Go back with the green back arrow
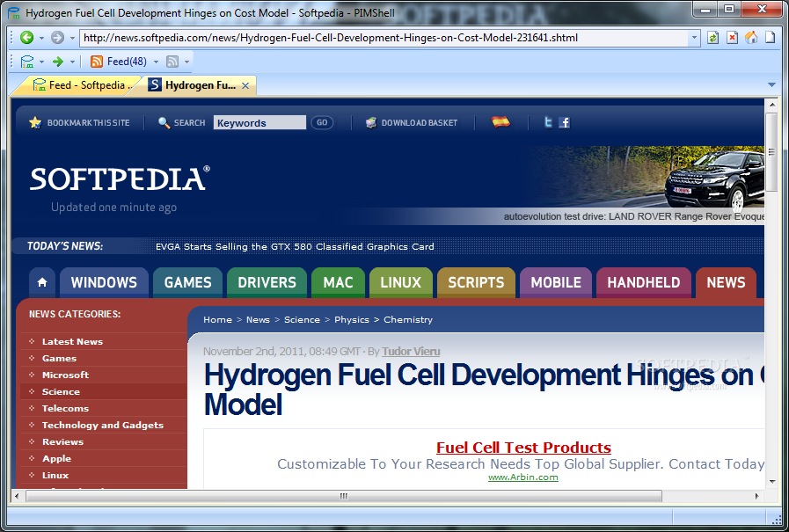This screenshot has height=532, width=789. tap(26, 38)
